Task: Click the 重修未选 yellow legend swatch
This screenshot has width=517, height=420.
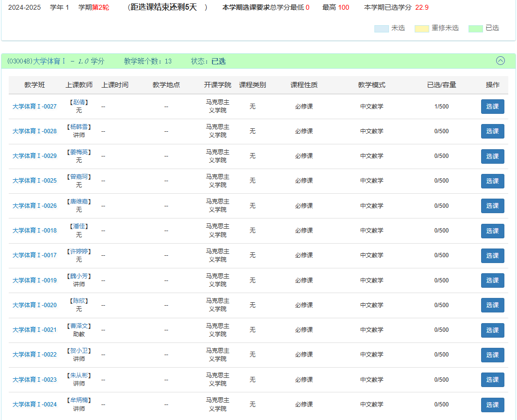Action: (x=422, y=28)
